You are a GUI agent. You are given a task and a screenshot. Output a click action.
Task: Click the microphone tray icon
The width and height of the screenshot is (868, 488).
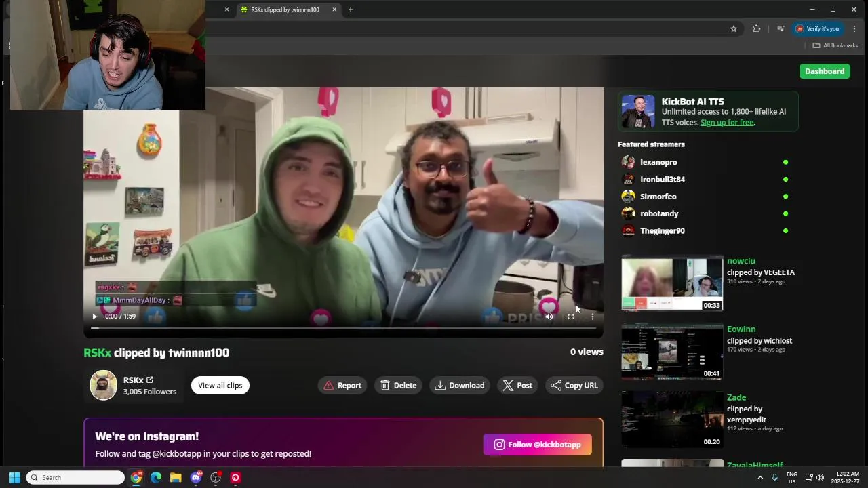774,478
